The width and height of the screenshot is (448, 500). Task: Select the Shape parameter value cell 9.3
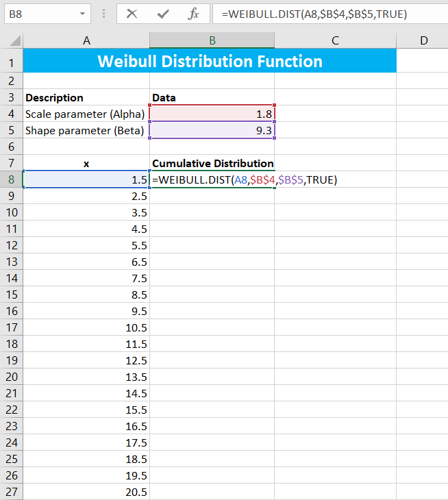point(212,130)
